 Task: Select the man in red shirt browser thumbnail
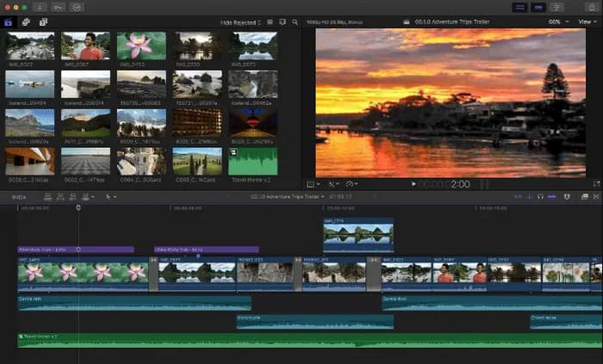(85, 46)
